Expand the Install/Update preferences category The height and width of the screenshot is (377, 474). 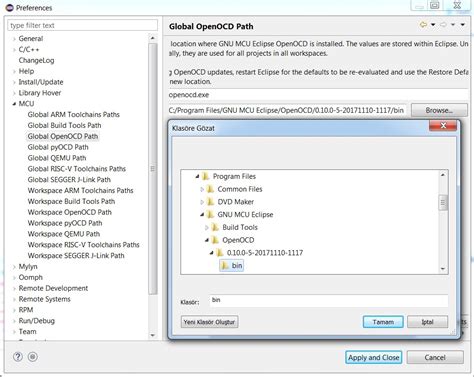coord(14,82)
